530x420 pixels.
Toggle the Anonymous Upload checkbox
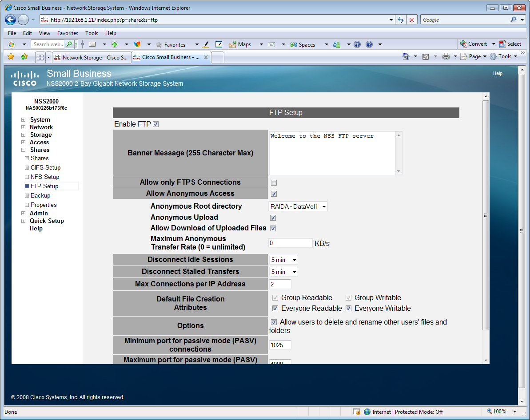tap(273, 218)
